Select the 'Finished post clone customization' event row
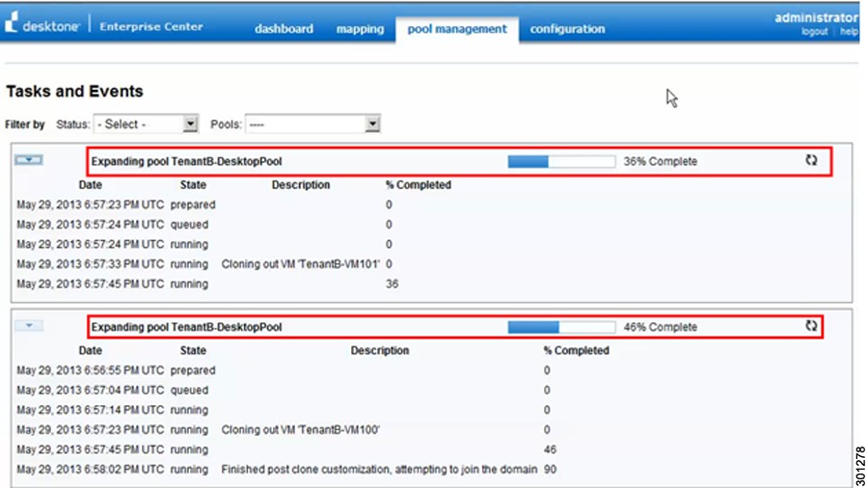Viewport: 868px width, 488px height. point(286,469)
